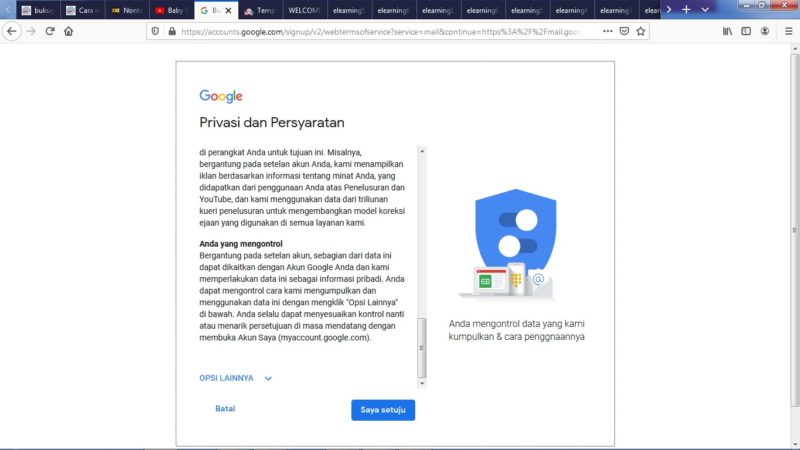Viewport: 800px width, 450px height.
Task: Click terms text scrollbar up arrow
Action: click(x=422, y=151)
